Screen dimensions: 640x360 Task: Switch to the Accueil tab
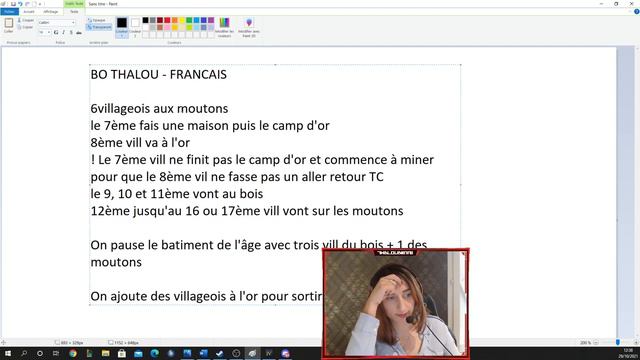pos(29,12)
